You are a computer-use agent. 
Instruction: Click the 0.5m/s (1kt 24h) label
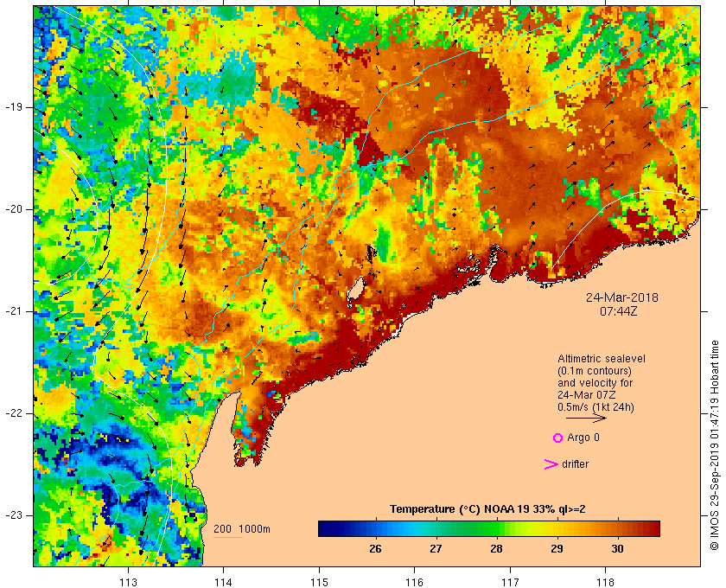click(x=595, y=407)
